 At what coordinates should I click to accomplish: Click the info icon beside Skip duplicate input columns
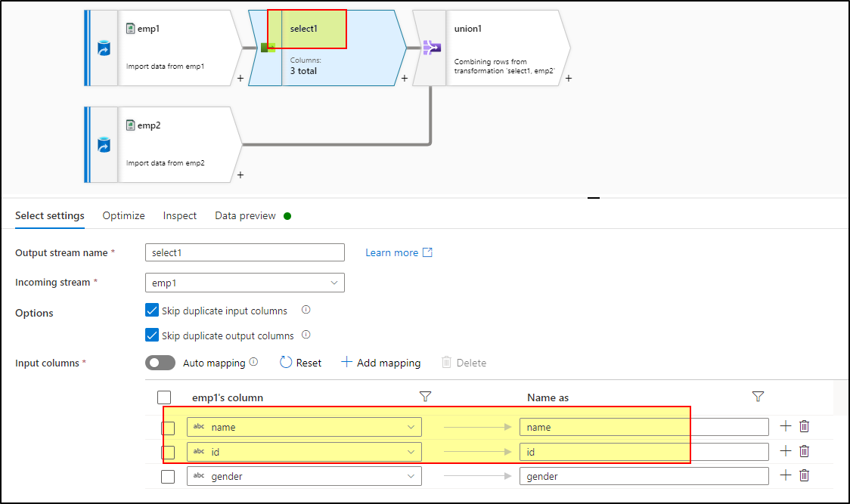(x=306, y=310)
